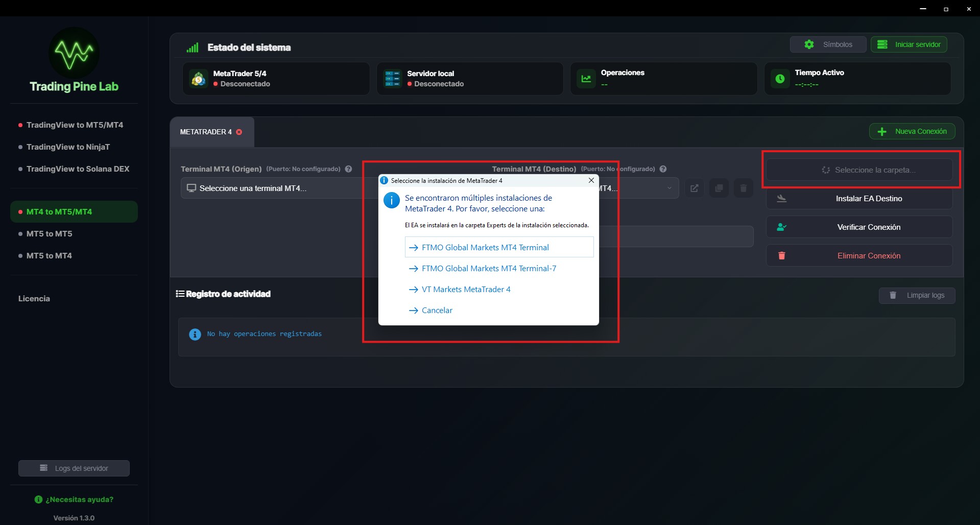Open the external link icon for Terminal MT4 Destino
The image size is (980, 525).
point(694,188)
